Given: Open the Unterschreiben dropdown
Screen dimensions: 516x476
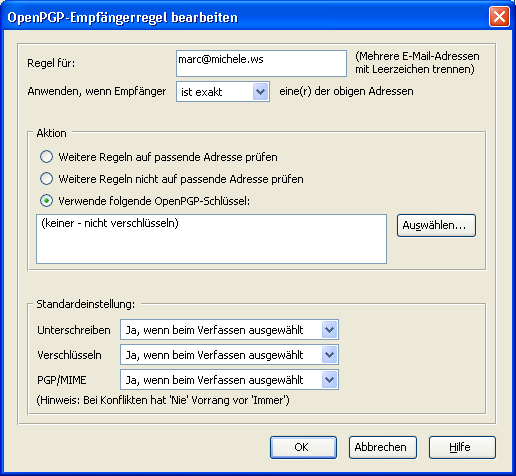Looking at the screenshot, I should tap(229, 330).
